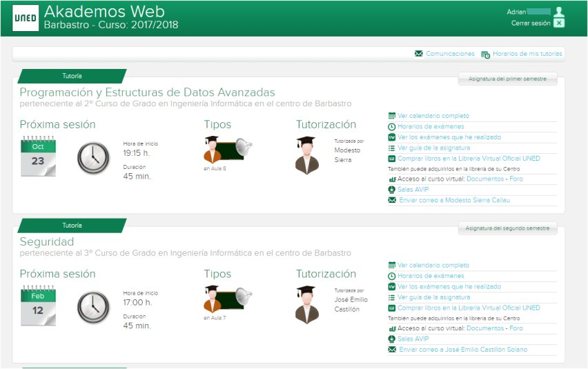Viewport: 588px width, 369px height.
Task: Click the clock icon for the 19:15 session
Action: (93, 158)
